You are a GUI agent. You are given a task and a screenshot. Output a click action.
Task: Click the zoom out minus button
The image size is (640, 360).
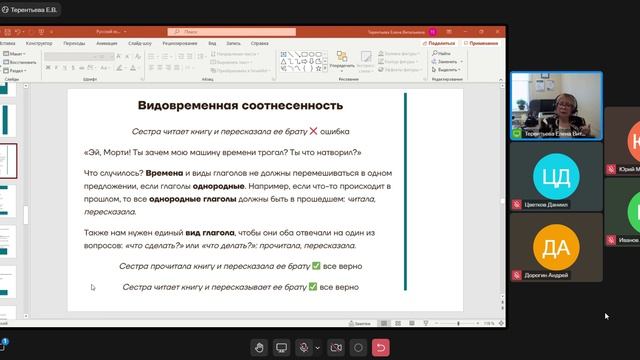[436, 323]
